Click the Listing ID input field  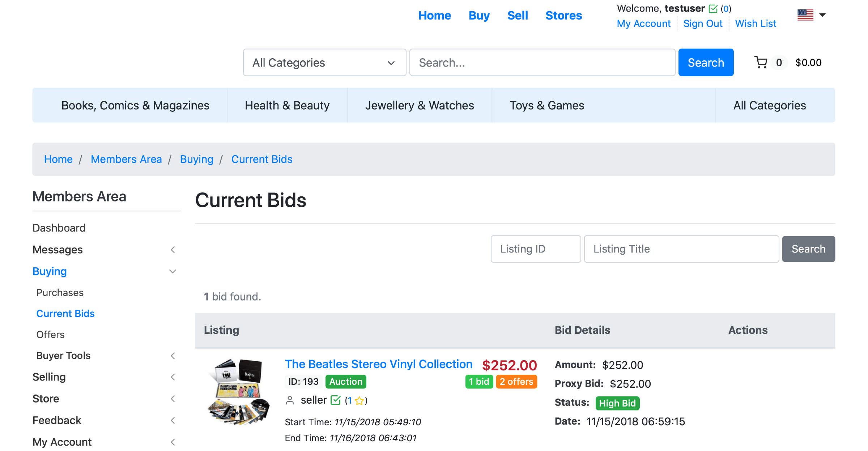click(536, 249)
